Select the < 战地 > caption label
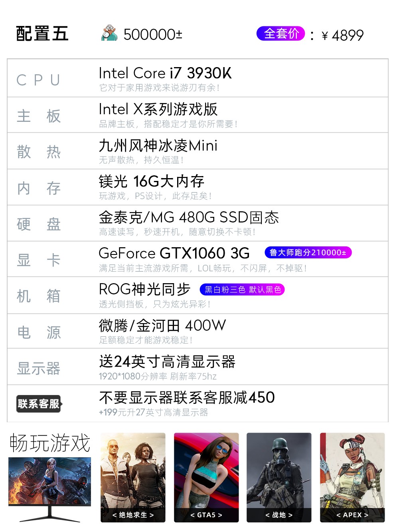Viewport: 395px width, 532px height. click(x=279, y=515)
